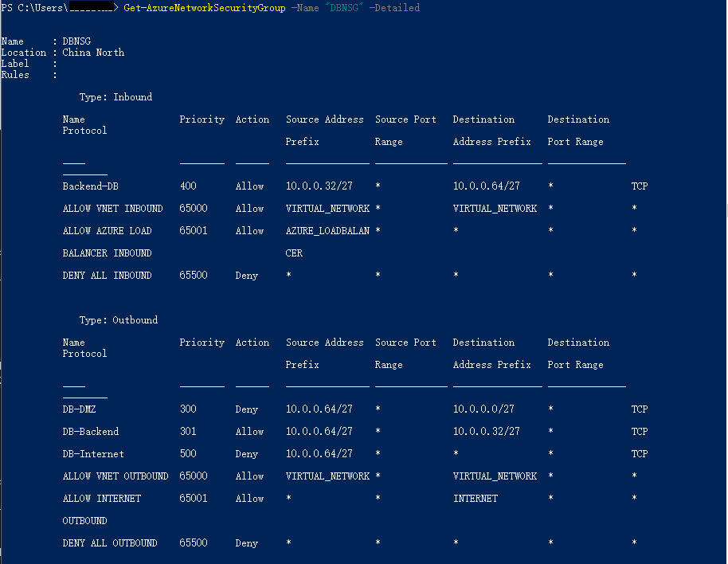Select the DENY ALL INBOUND rule name
This screenshot has width=728, height=564.
point(107,276)
